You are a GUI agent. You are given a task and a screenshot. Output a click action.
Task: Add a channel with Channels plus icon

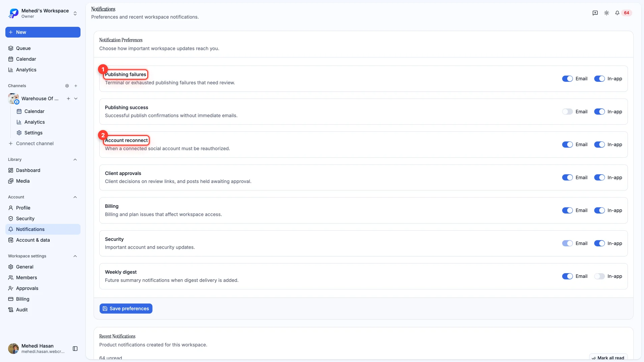tap(76, 86)
